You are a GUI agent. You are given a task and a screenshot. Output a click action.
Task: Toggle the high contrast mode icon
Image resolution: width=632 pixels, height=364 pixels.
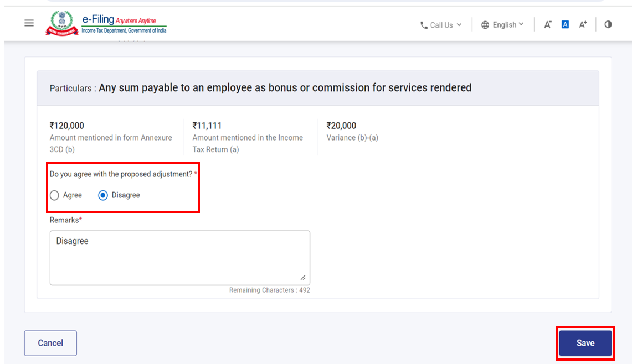tap(608, 24)
